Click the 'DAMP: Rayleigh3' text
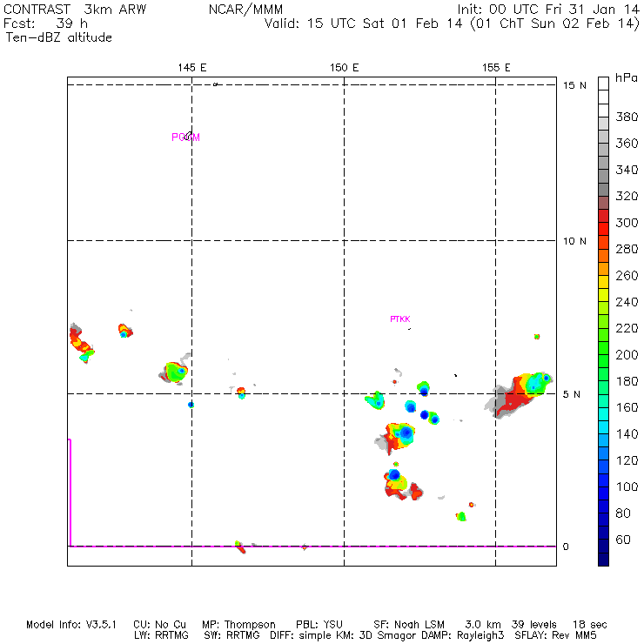 tap(464, 635)
